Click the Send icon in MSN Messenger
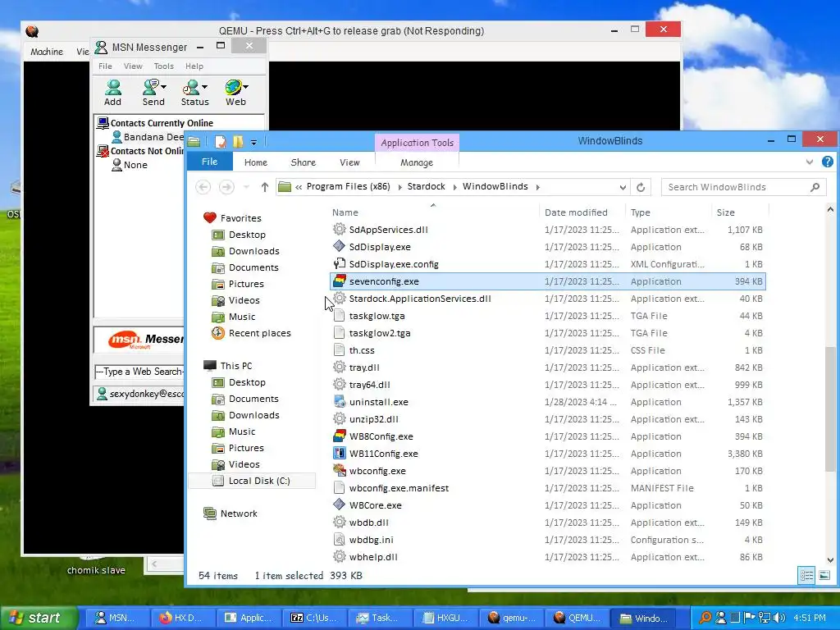Viewport: 840px width, 630px height. tap(151, 87)
